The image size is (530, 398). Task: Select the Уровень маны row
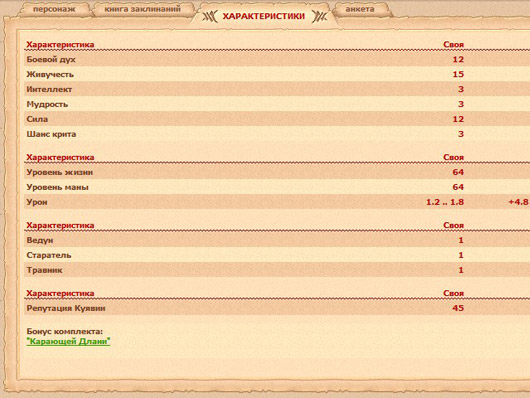(277, 187)
